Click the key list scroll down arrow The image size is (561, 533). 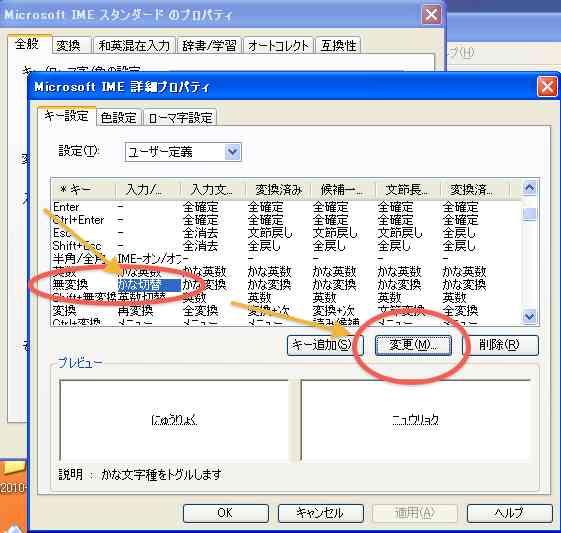click(530, 316)
